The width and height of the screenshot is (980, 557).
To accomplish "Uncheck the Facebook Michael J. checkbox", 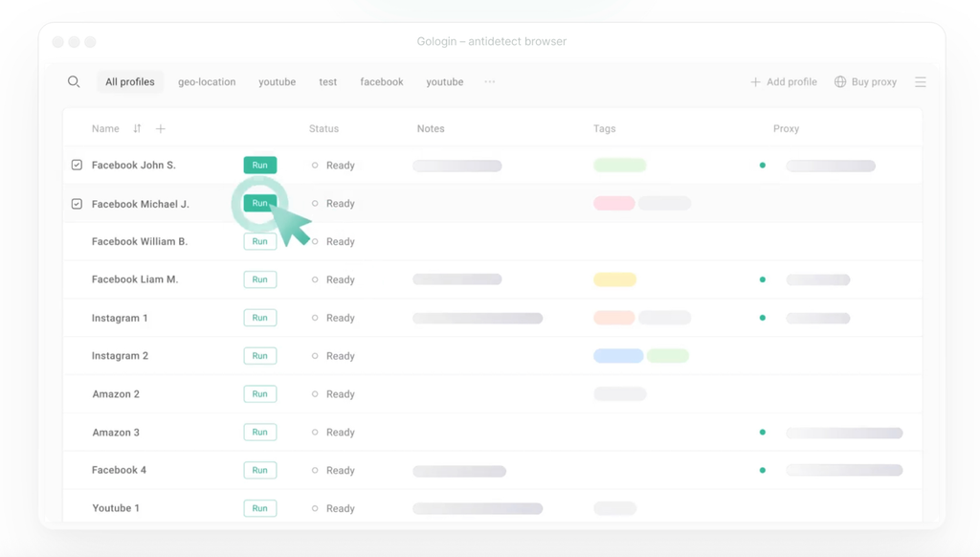I will coord(77,204).
